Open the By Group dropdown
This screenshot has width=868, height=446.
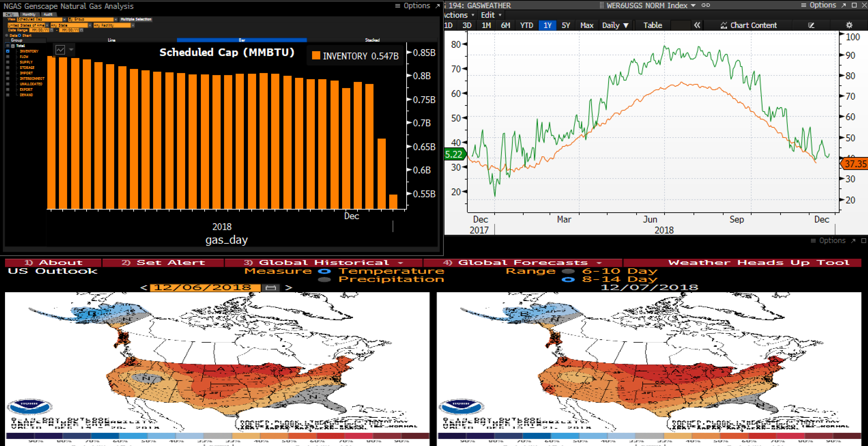coord(93,19)
